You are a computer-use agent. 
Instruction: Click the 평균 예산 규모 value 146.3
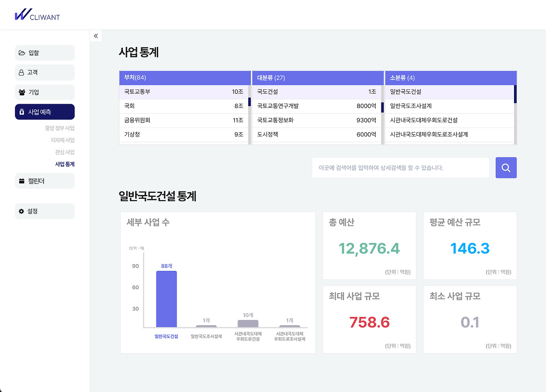pos(470,248)
